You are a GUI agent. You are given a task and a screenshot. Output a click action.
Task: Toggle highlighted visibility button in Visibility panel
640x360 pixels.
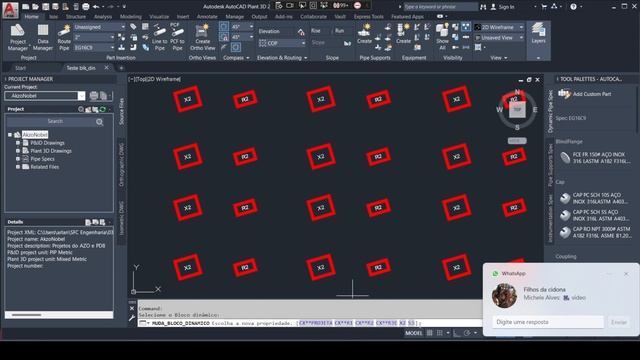tap(465, 27)
